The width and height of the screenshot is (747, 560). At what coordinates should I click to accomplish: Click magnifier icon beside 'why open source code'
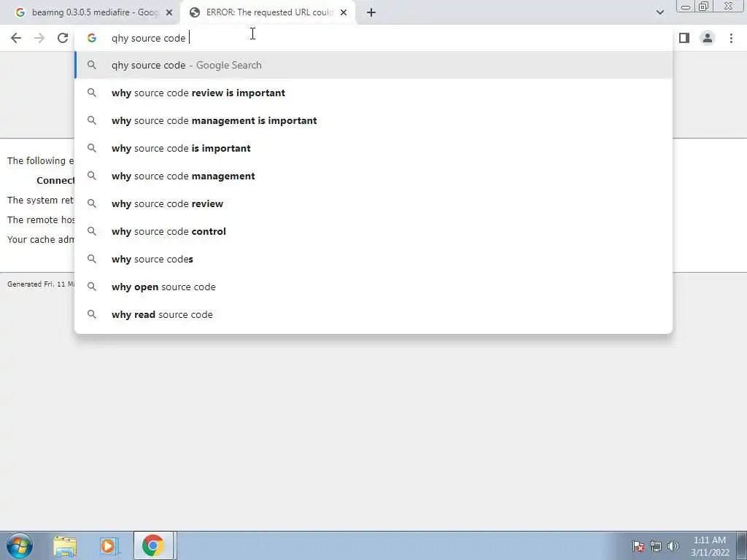(92, 287)
